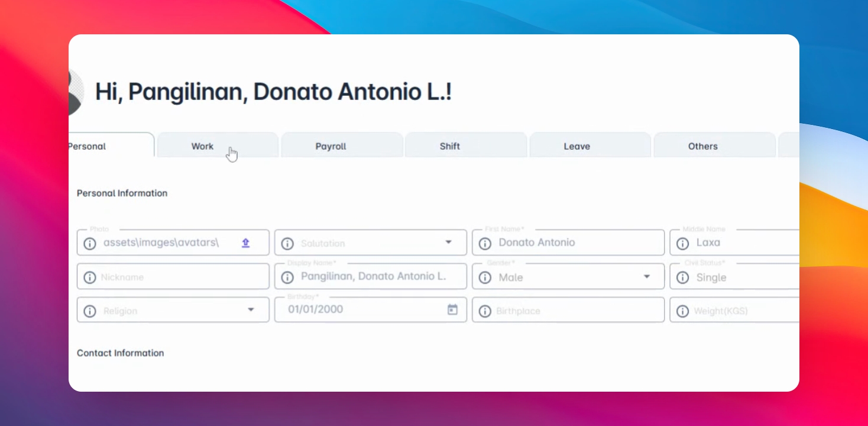
Task: Click the Birthplace input field
Action: click(568, 310)
